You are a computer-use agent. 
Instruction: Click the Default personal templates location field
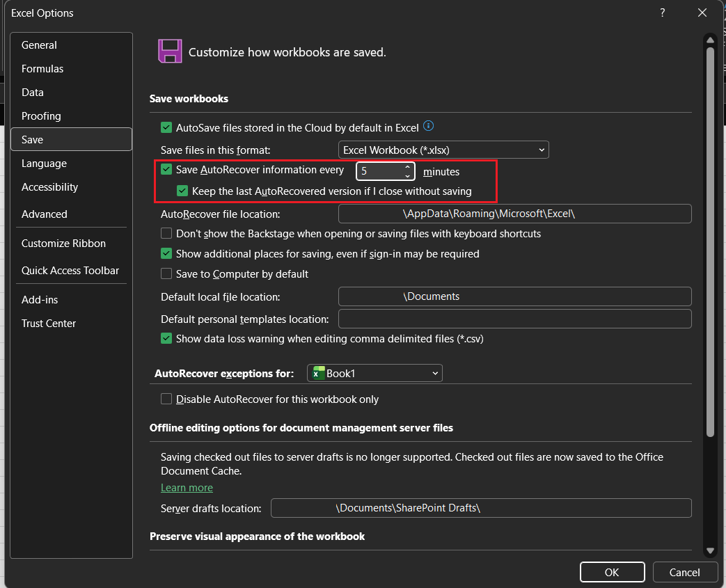click(x=515, y=319)
